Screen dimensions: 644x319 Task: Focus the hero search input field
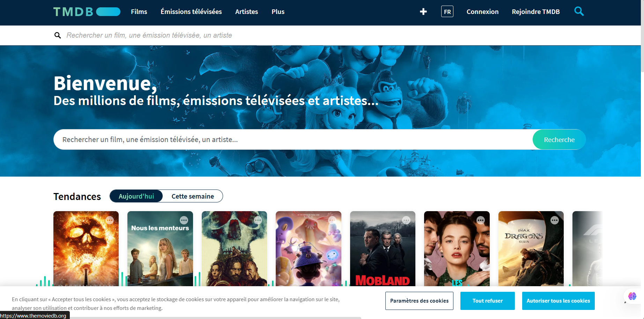(x=293, y=140)
